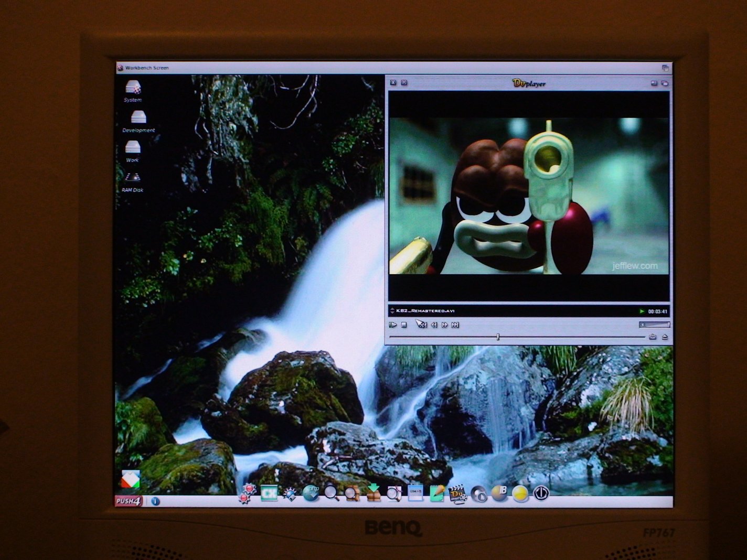Click the power button icon in the dock
The height and width of the screenshot is (560, 747).
[541, 494]
